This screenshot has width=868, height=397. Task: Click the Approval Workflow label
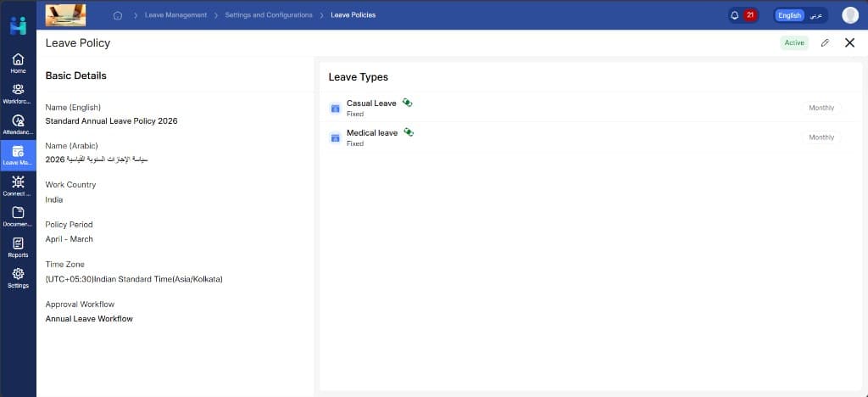point(80,305)
